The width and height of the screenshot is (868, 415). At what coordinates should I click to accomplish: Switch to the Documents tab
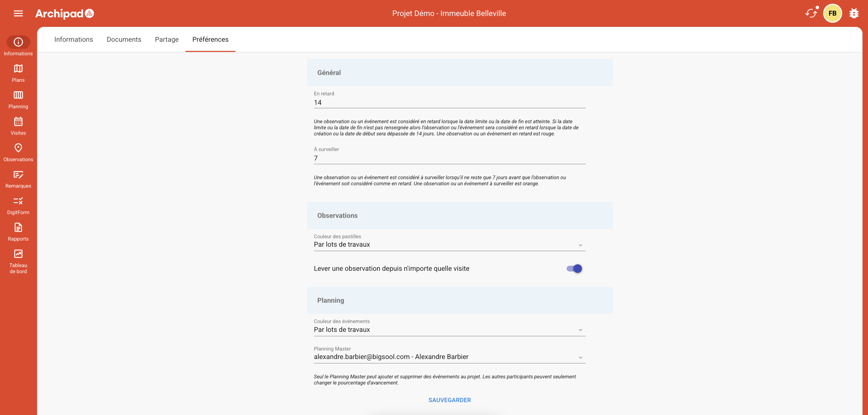click(x=124, y=40)
